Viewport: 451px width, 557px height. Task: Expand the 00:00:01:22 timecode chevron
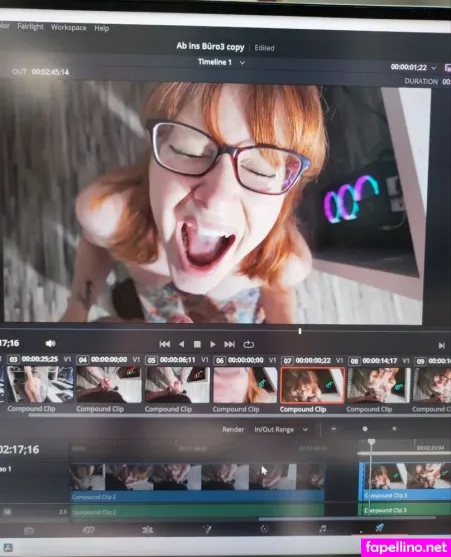tap(434, 67)
